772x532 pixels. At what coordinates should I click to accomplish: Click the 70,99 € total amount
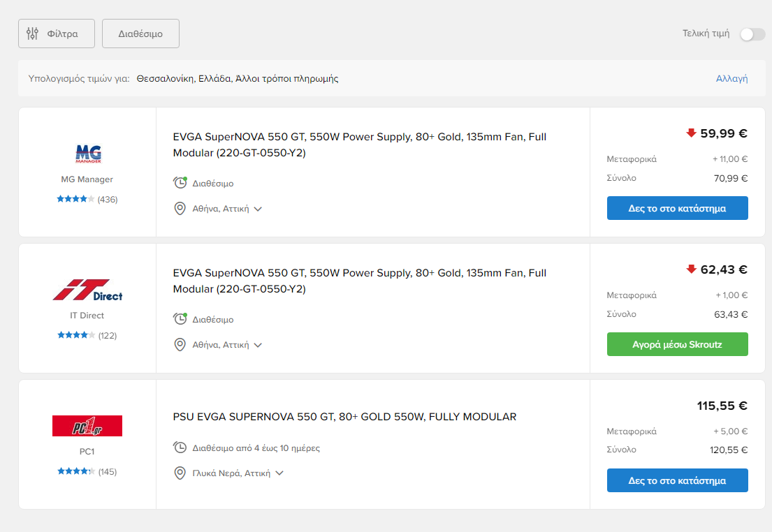[x=731, y=178]
